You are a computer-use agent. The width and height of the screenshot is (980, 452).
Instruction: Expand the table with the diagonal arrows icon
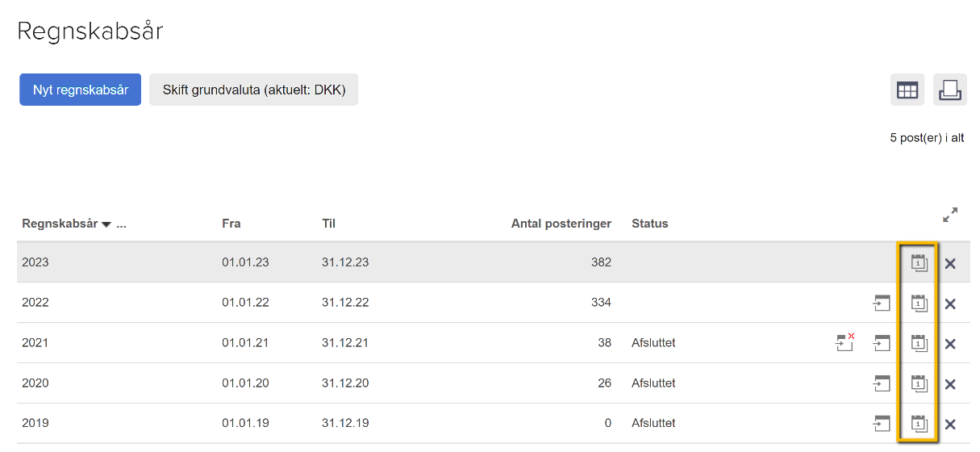pyautogui.click(x=950, y=216)
